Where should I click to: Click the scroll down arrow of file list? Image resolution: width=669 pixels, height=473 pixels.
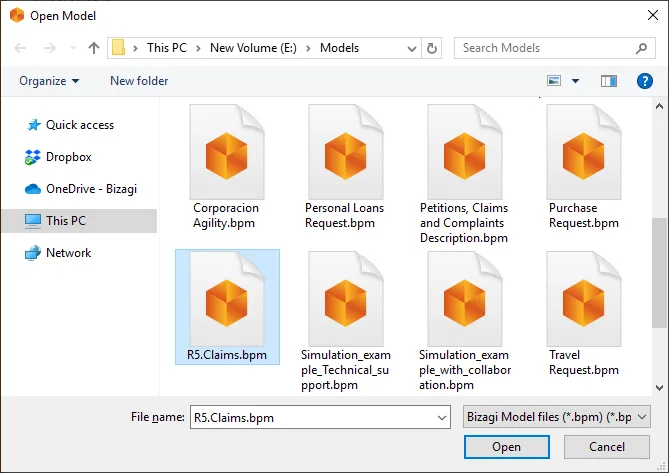pyautogui.click(x=659, y=388)
